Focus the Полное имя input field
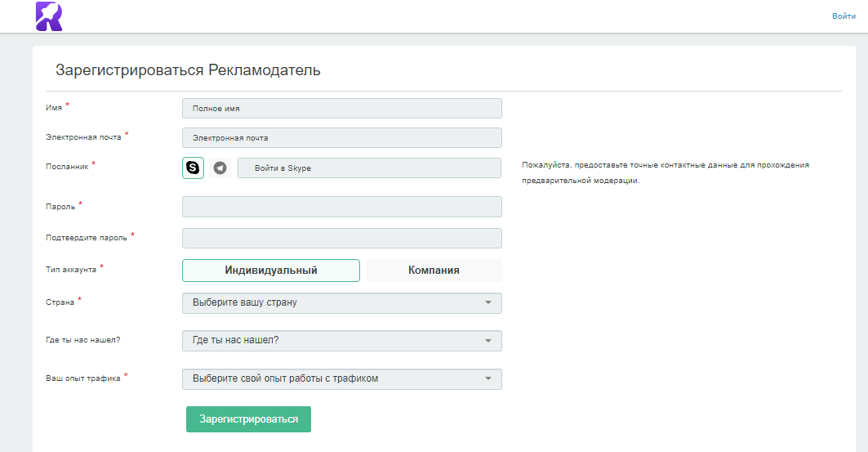 click(342, 109)
